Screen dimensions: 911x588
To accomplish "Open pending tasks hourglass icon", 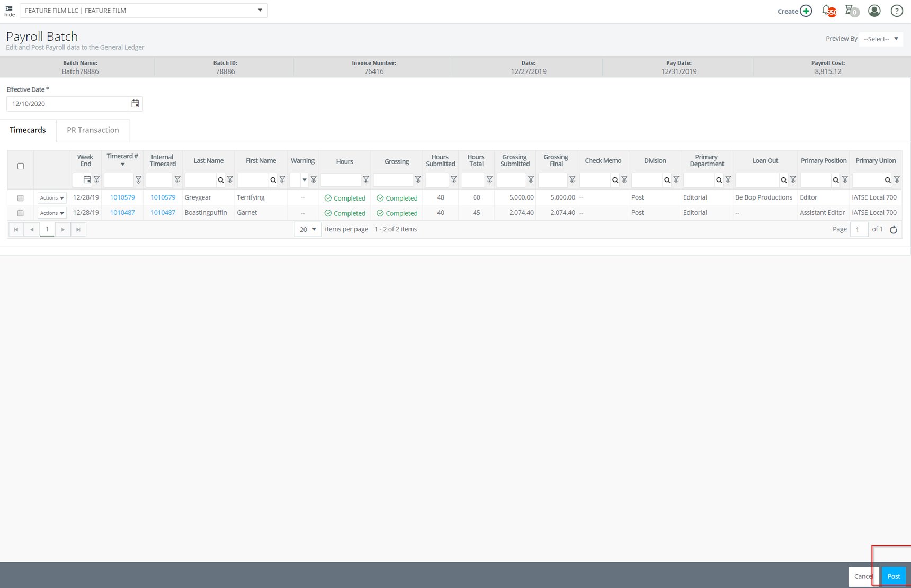I will [x=850, y=11].
